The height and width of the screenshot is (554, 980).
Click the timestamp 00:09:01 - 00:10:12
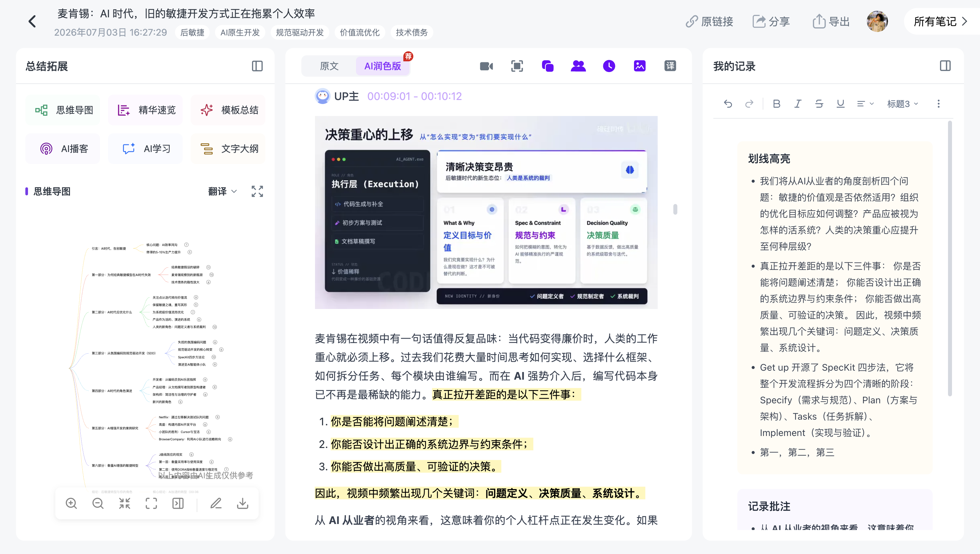[414, 96]
